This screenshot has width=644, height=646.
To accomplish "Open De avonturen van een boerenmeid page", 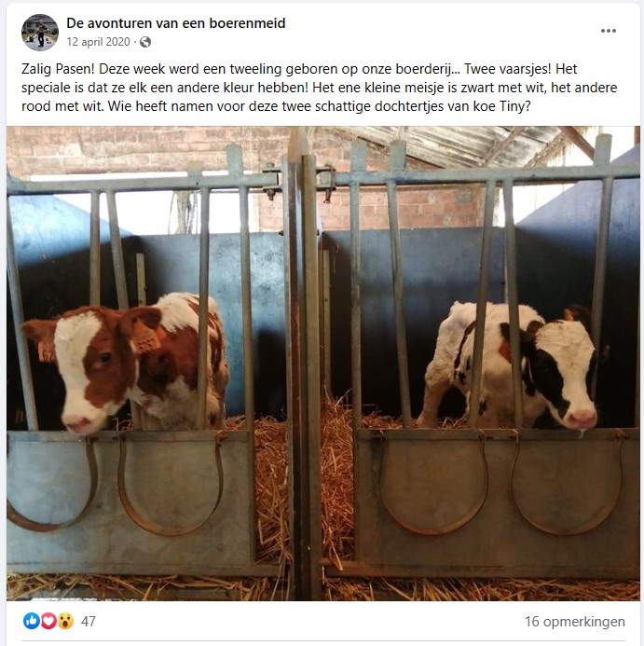I will (x=176, y=23).
